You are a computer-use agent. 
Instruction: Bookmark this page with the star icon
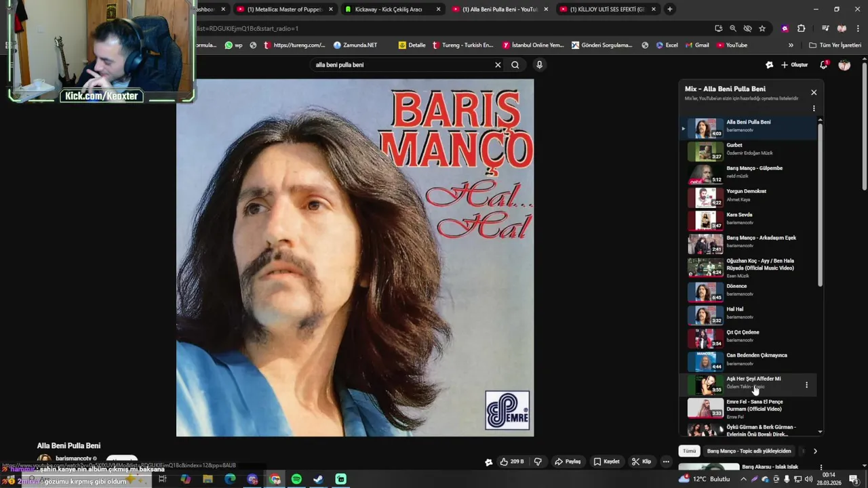pos(762,28)
